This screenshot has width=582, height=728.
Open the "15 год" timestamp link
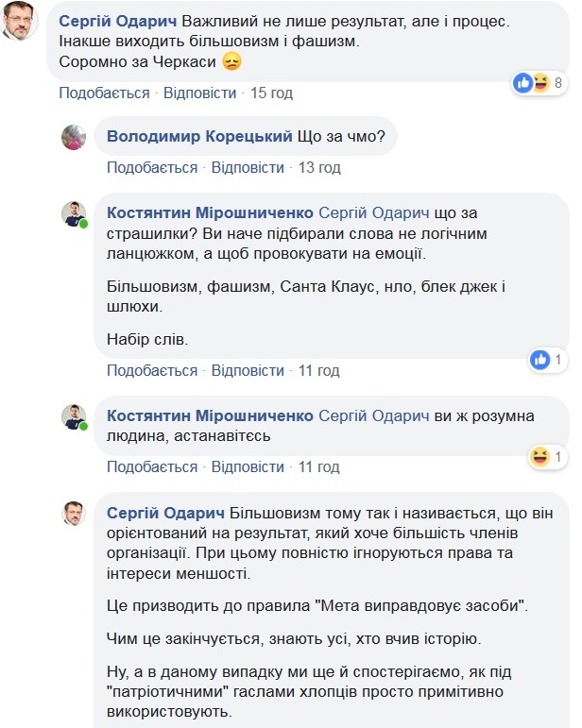[x=271, y=93]
